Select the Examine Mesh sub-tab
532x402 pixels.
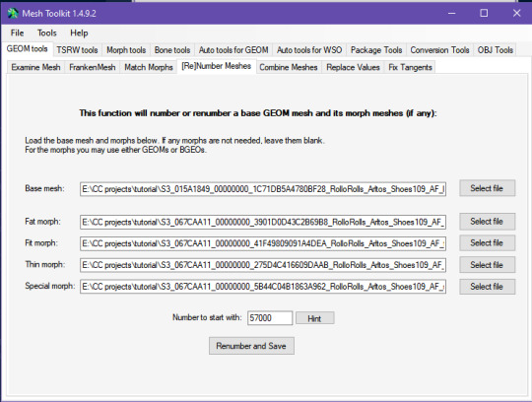pos(36,67)
